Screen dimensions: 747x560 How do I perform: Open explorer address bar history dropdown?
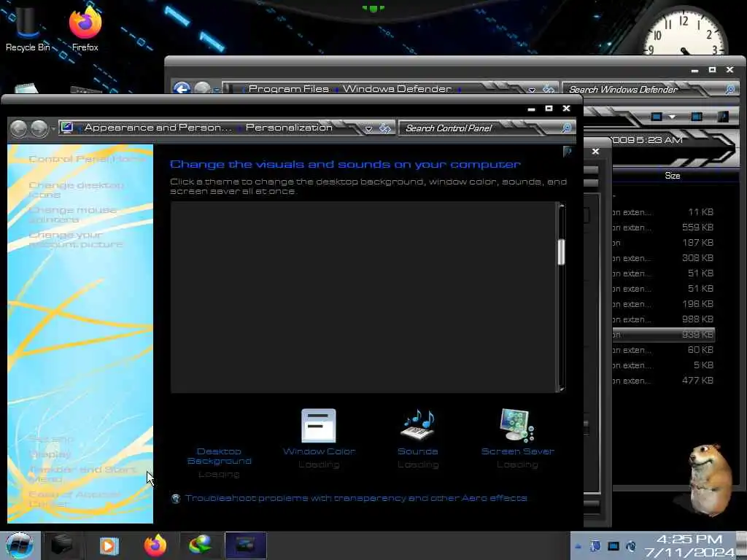(x=532, y=90)
